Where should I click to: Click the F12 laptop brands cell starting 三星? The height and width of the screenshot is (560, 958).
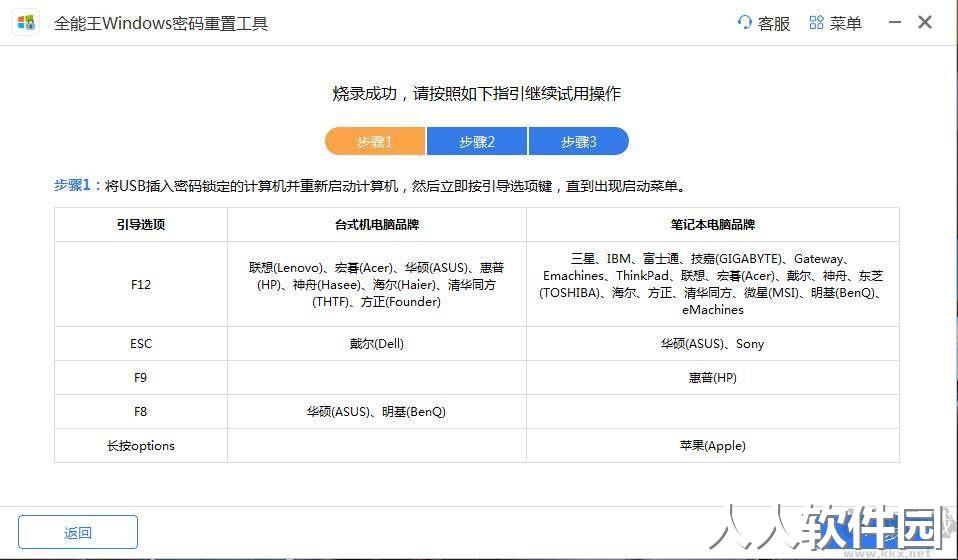713,284
